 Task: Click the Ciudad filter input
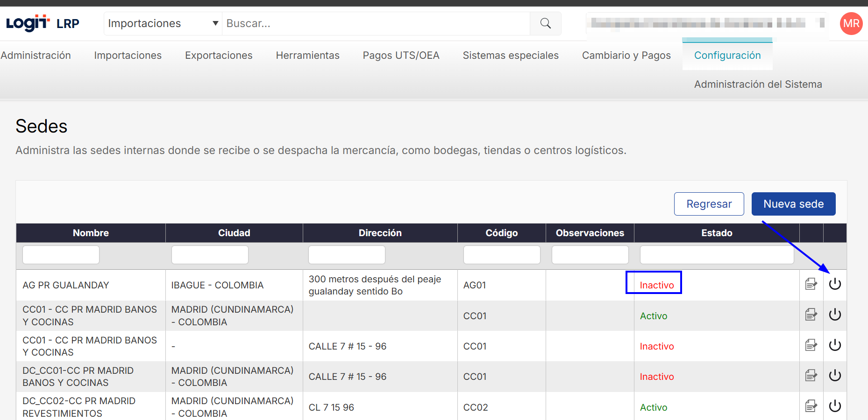(x=210, y=255)
